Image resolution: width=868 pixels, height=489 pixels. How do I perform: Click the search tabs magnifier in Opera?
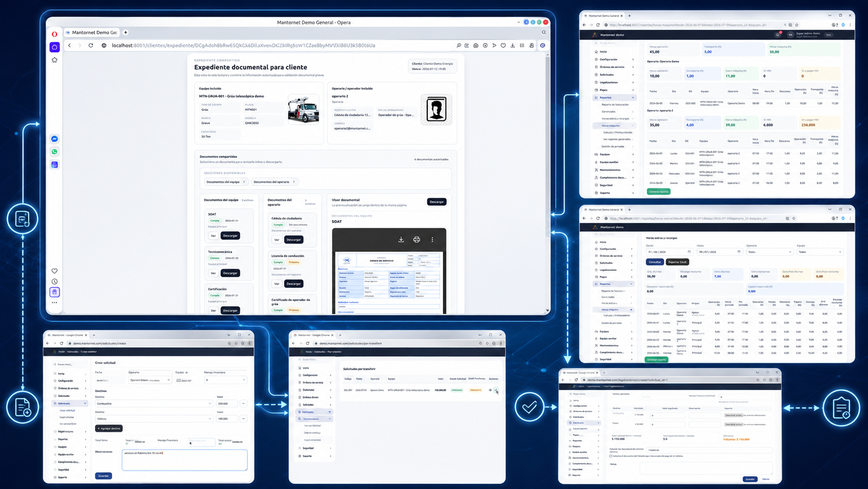544,32
